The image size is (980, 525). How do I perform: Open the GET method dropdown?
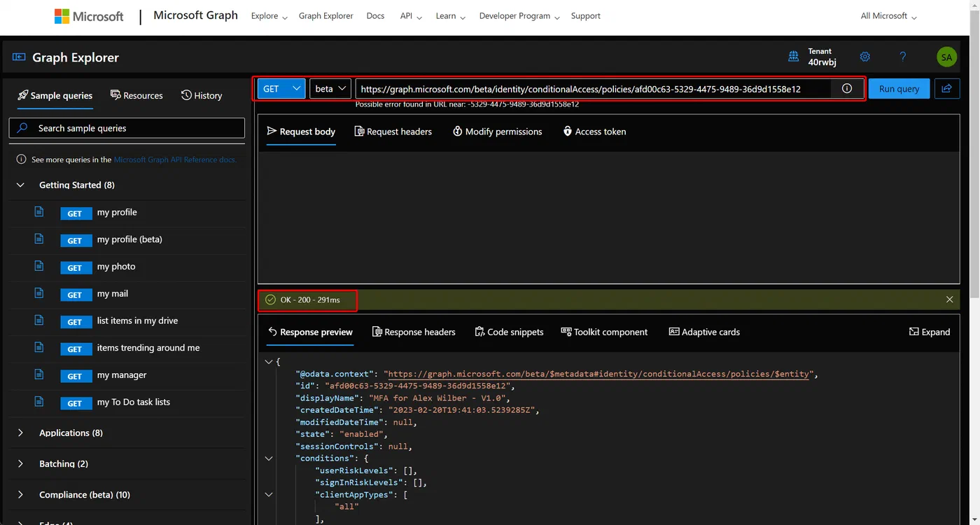(x=281, y=89)
